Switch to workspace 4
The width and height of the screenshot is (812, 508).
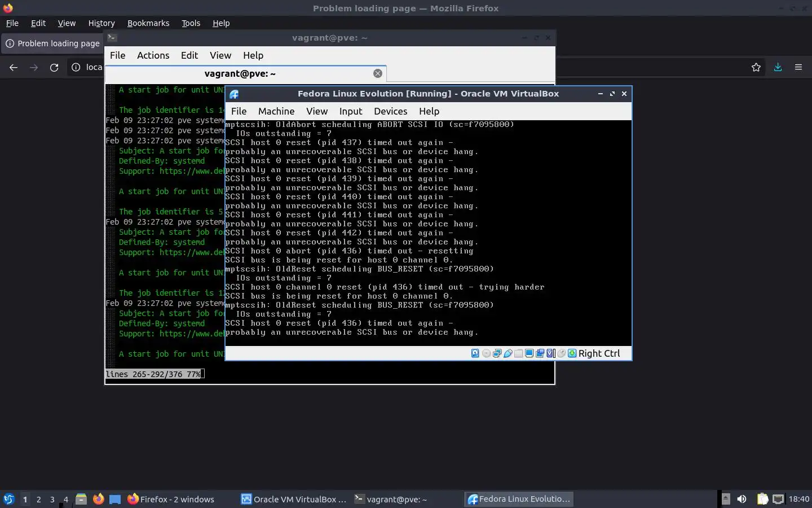tap(65, 499)
